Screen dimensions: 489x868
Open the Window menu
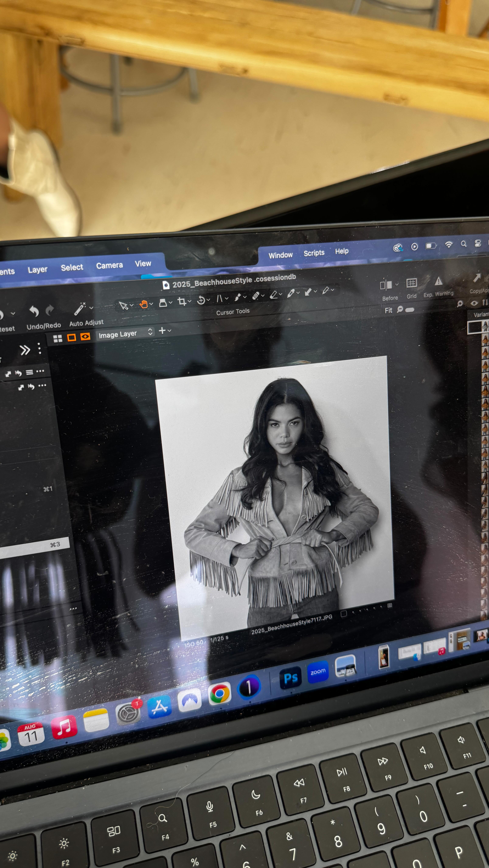tap(281, 255)
